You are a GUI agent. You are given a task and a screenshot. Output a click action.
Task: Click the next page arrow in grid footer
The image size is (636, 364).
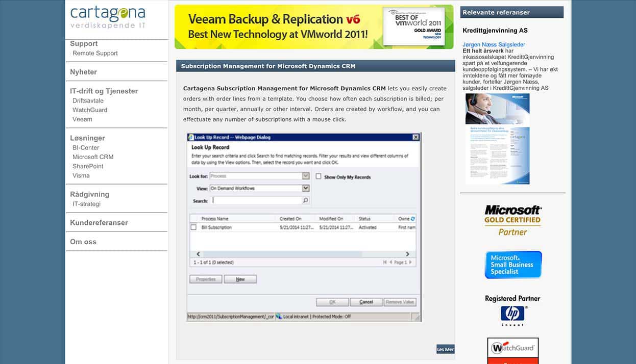(x=410, y=263)
